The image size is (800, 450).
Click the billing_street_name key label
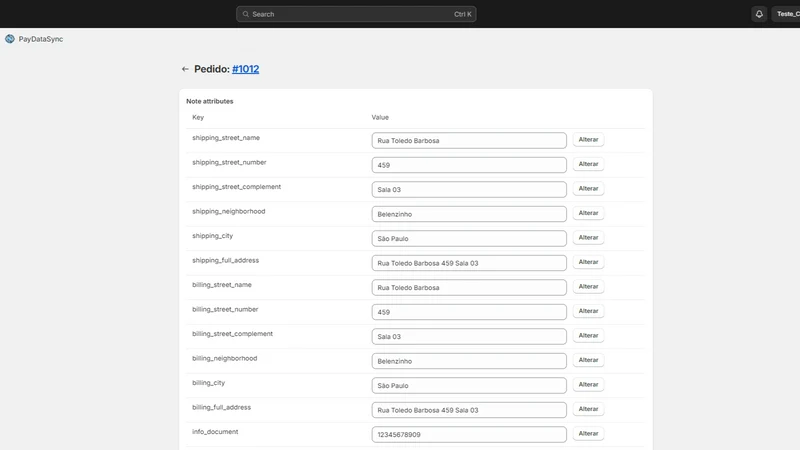(222, 285)
